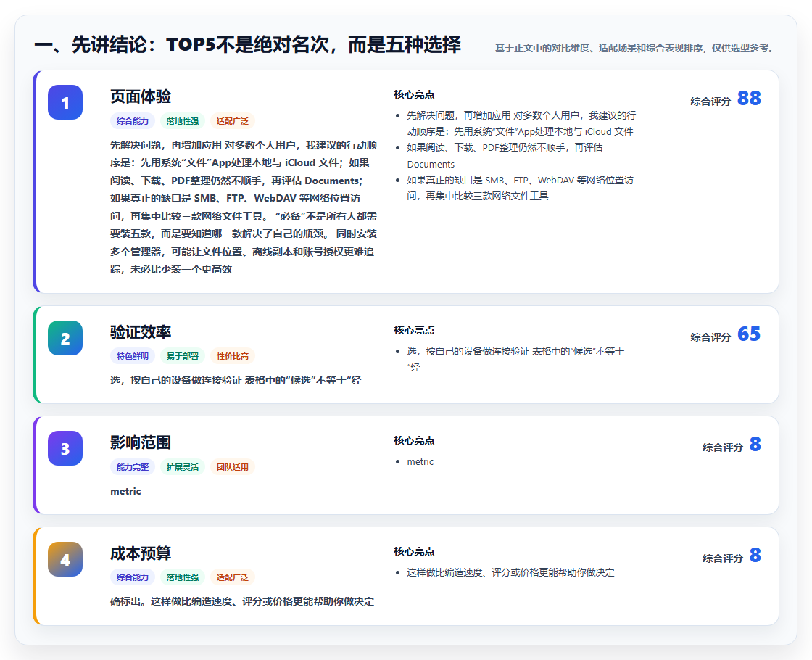This screenshot has height=660, width=812.
Task: Click the 适配广泛 tag under 成本预算
Action: point(233,577)
